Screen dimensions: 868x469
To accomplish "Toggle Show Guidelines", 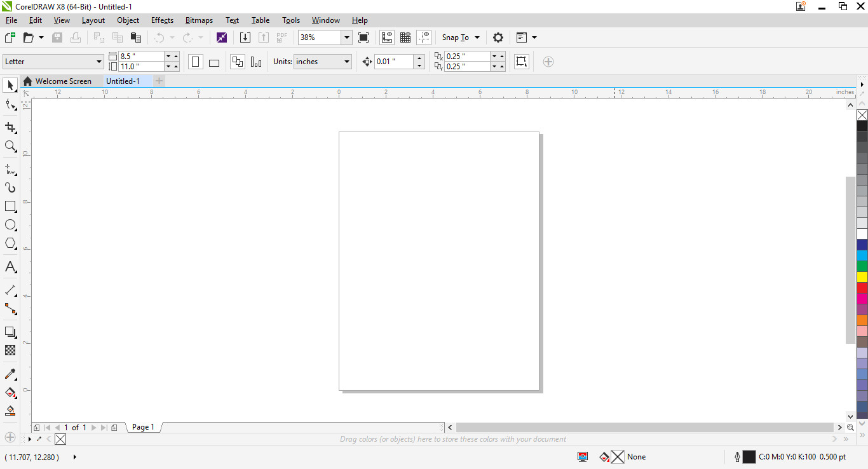I will coord(424,37).
